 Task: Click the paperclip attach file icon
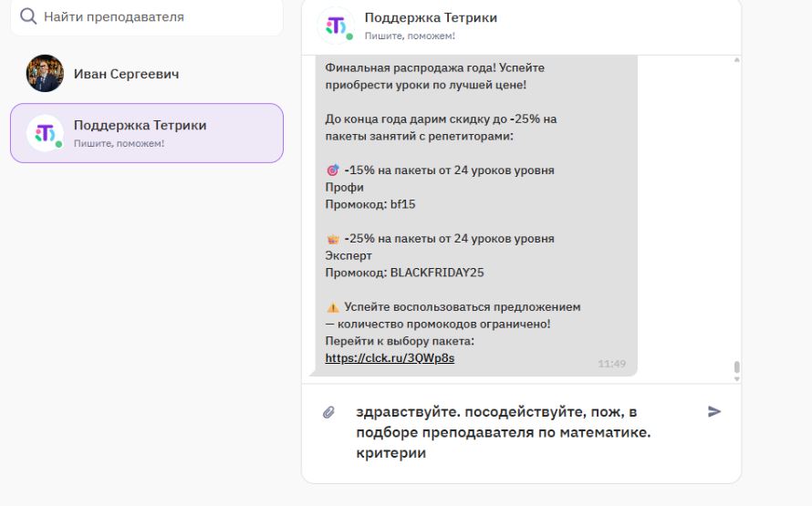click(x=329, y=412)
